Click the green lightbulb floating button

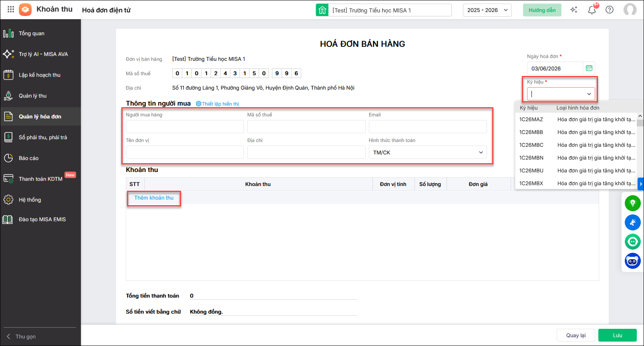pos(633,203)
